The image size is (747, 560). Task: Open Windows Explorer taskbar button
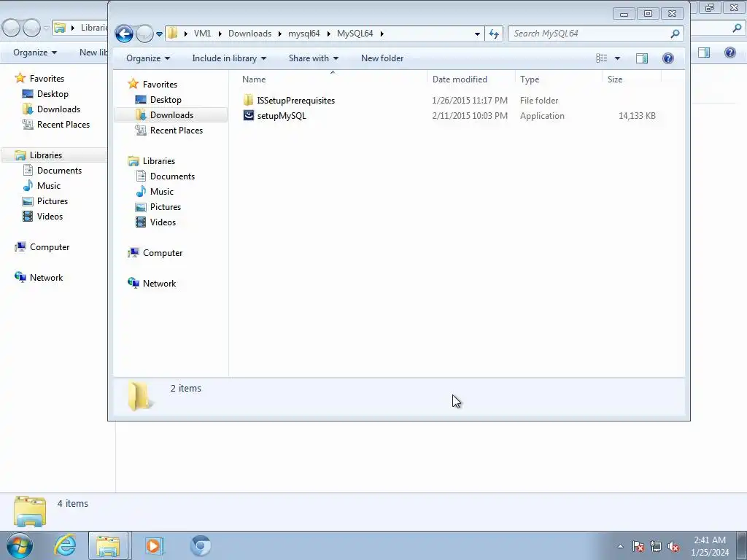point(108,545)
